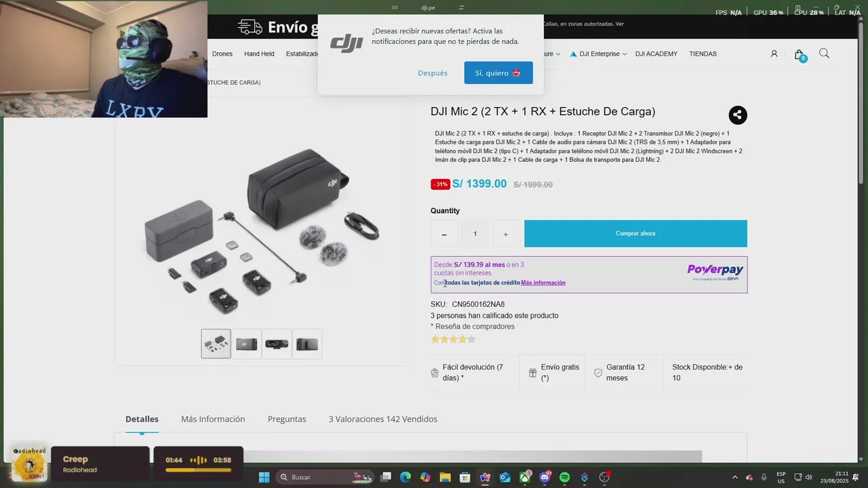Click the Powerpay logo
This screenshot has height=488, width=868.
(x=715, y=272)
